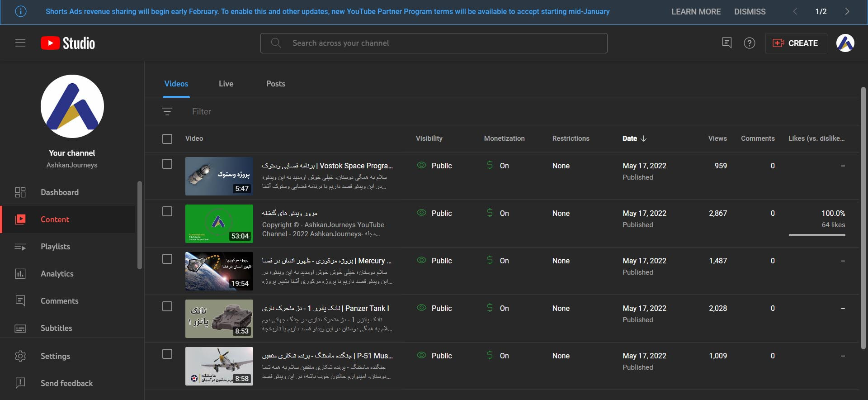
Task: Click the Settings gear icon
Action: click(x=20, y=356)
